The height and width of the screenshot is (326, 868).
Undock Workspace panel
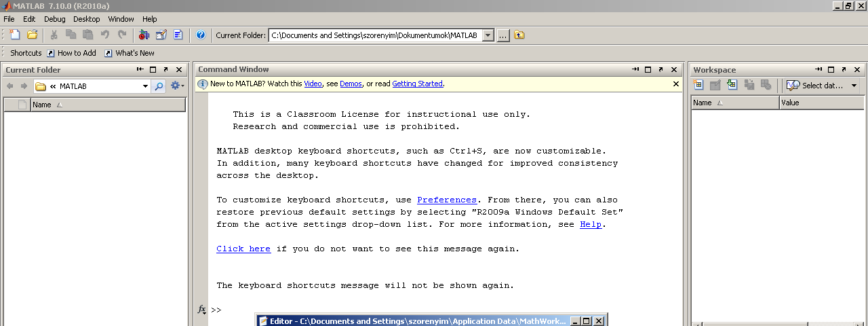844,69
